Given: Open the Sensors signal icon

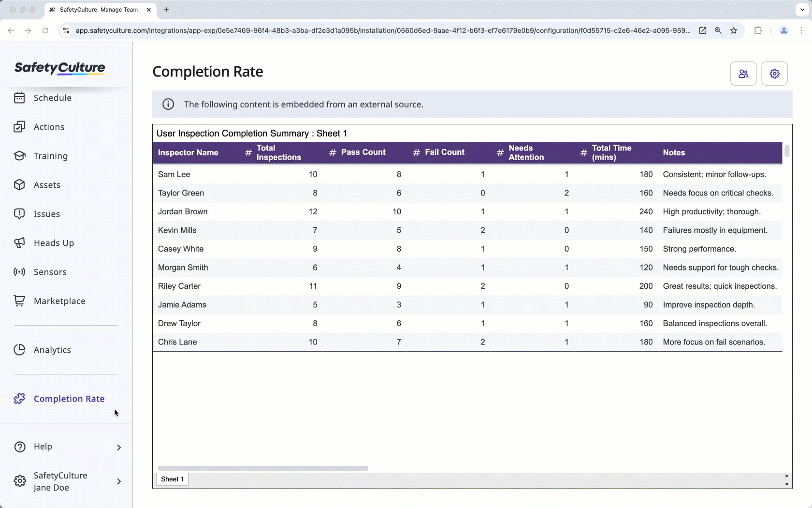Looking at the screenshot, I should (x=19, y=272).
